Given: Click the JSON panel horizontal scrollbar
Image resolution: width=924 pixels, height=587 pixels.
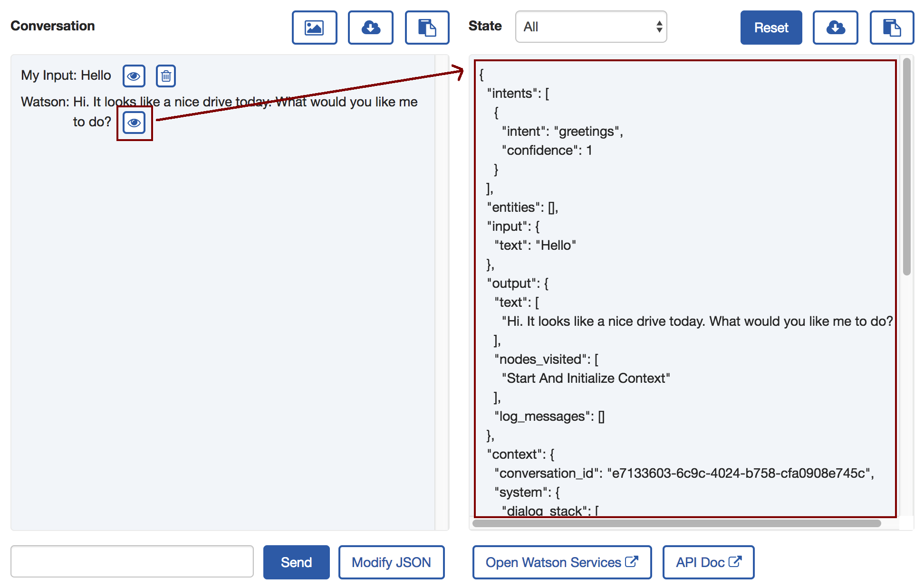Looking at the screenshot, I should tap(676, 523).
